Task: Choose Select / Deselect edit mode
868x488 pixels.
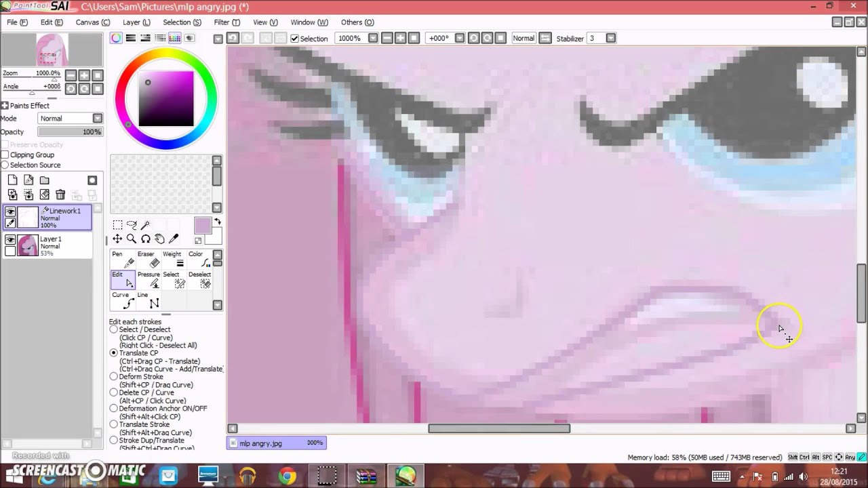Action: [114, 329]
